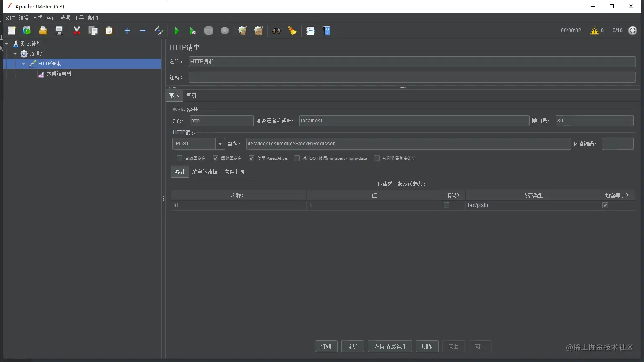Open the POST method dropdown
This screenshot has height=362, width=644.
pos(220,144)
